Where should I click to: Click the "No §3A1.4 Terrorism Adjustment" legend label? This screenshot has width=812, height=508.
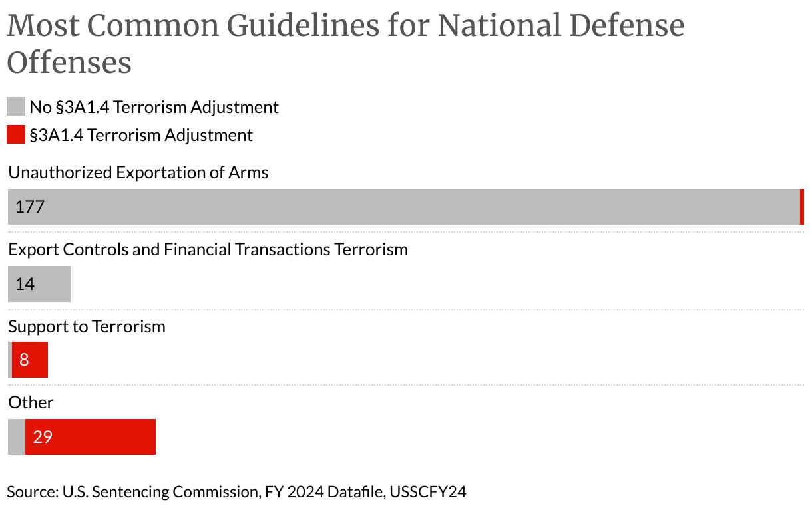[x=154, y=107]
